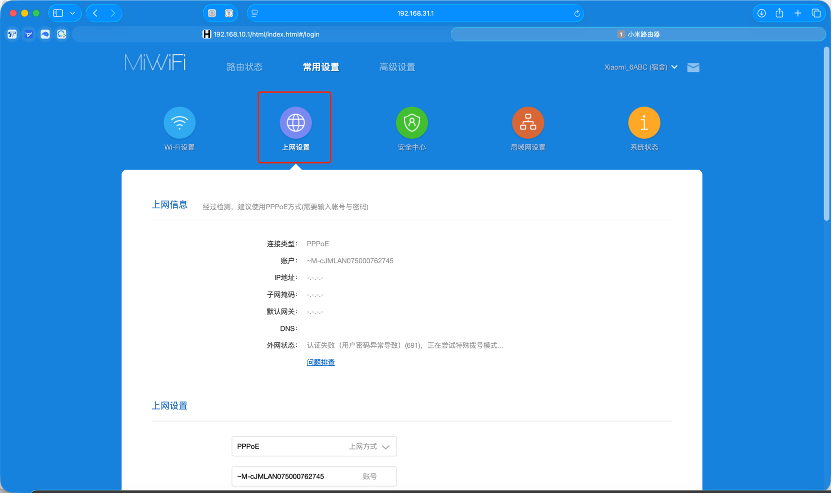Viewport: 832px width, 494px height.
Task: Open the 局域网设置 network icon
Action: click(x=528, y=123)
